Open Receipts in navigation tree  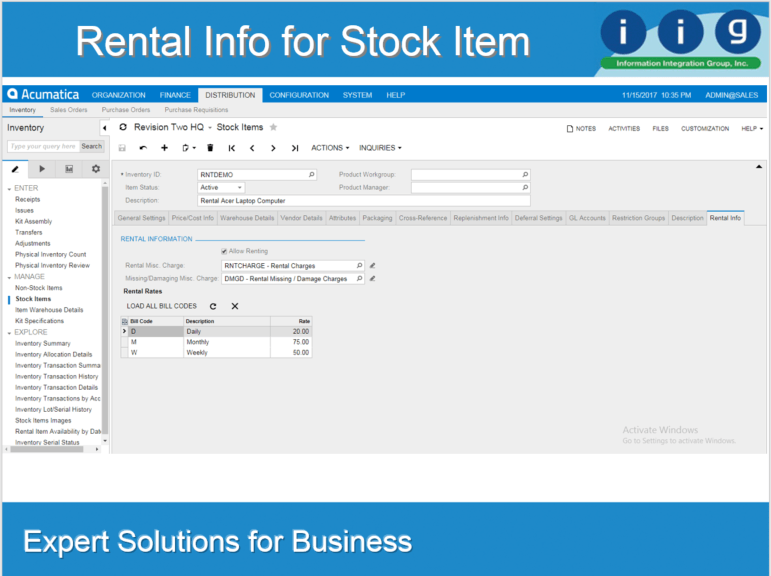[28, 199]
